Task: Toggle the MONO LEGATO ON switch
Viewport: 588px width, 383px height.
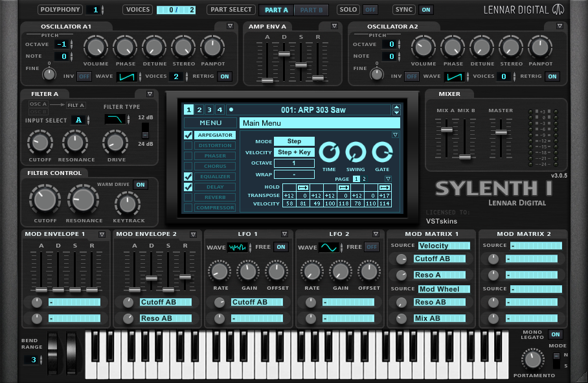Action: tap(556, 334)
